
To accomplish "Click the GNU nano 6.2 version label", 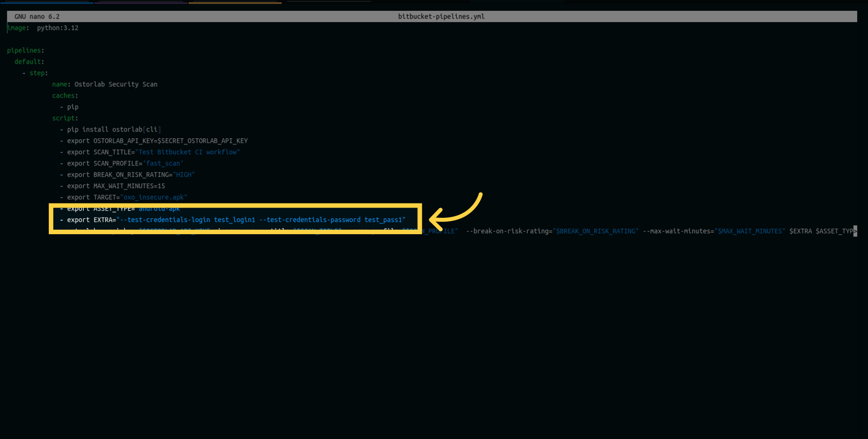I will tap(37, 17).
